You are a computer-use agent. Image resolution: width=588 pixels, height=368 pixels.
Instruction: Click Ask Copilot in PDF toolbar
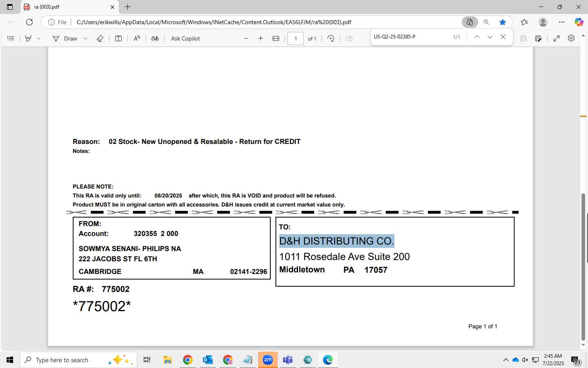tap(185, 38)
